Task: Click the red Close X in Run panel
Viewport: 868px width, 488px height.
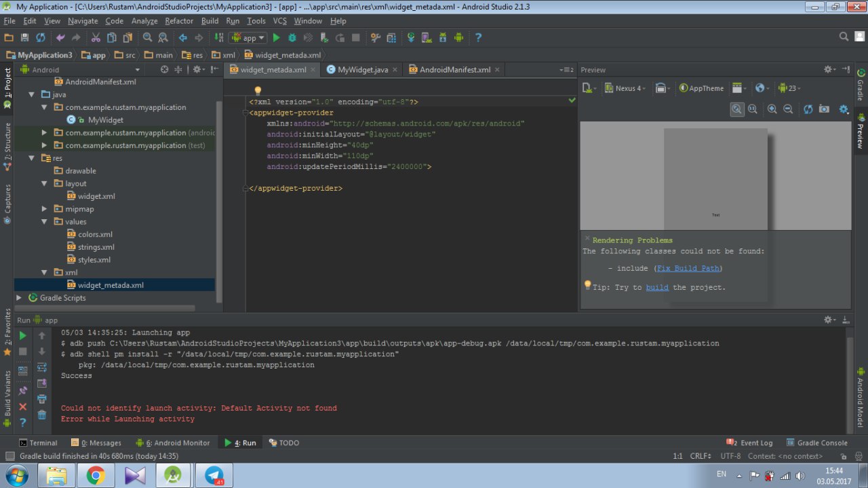Action: [x=23, y=407]
